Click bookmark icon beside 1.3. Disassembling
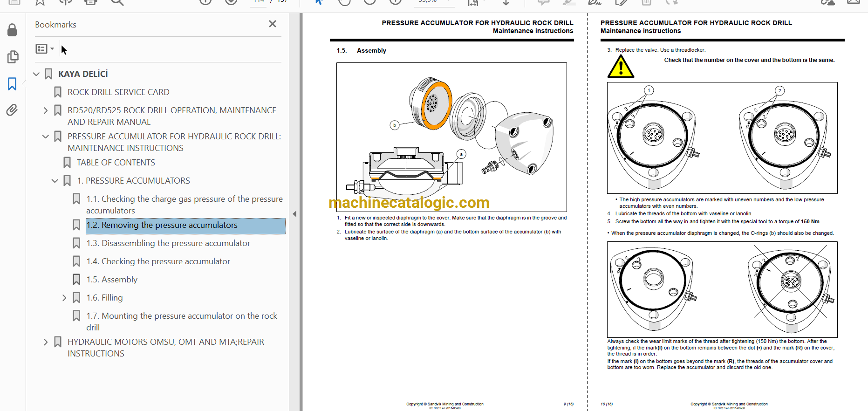Image resolution: width=868 pixels, height=411 pixels. (76, 243)
